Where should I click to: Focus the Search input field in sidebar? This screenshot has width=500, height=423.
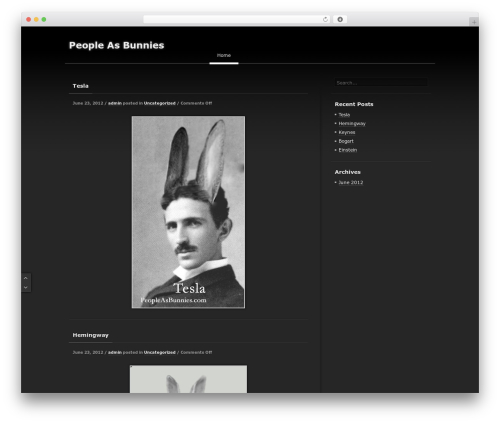click(381, 83)
